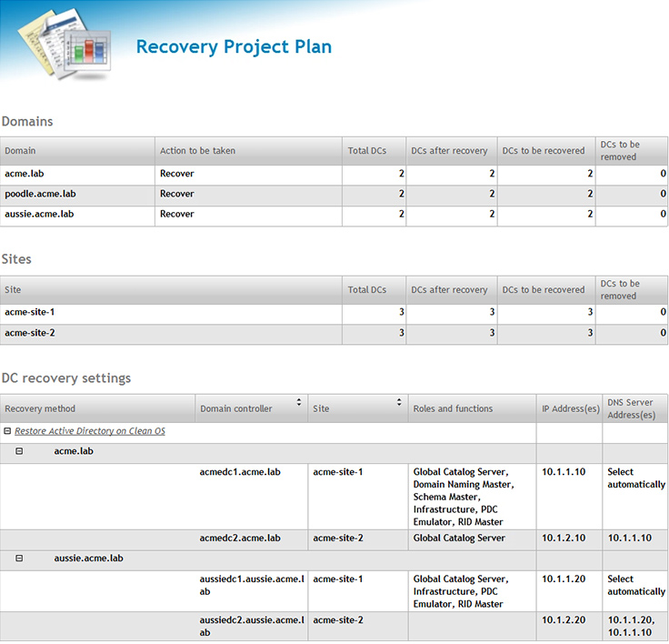Screen dimensions: 669x644
Task: Select the aussie.acme.lab row in Domains table
Action: 334,216
